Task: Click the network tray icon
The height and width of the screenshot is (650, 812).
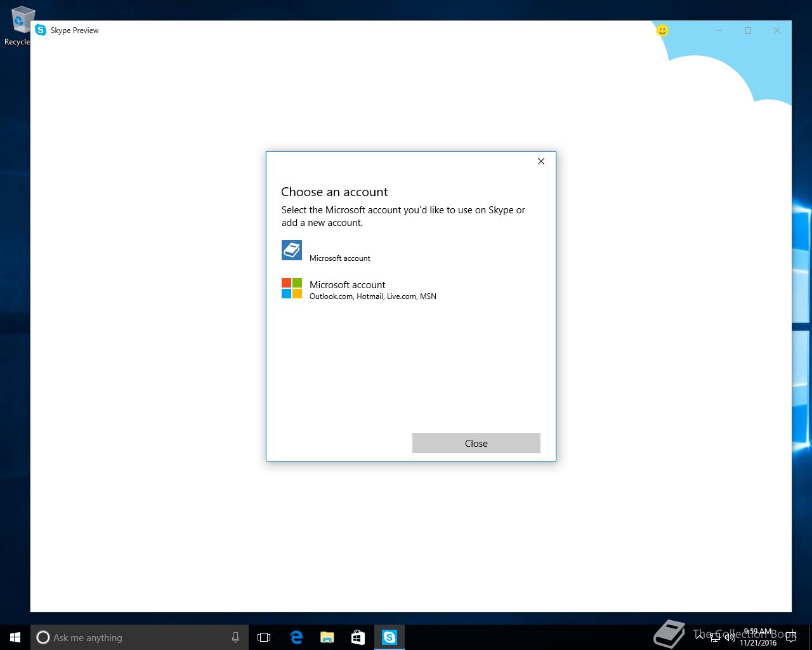Action: (715, 637)
